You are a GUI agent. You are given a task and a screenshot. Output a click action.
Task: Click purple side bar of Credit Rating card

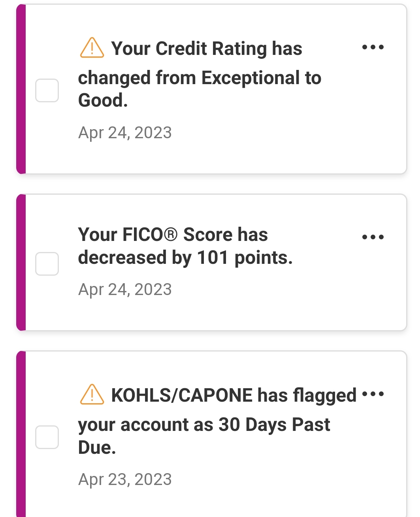pyautogui.click(x=21, y=89)
